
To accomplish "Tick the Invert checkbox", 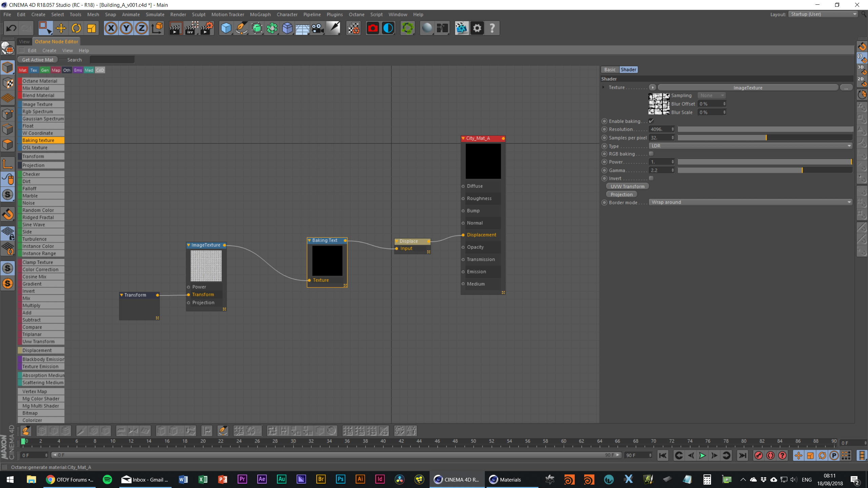I will click(x=651, y=178).
